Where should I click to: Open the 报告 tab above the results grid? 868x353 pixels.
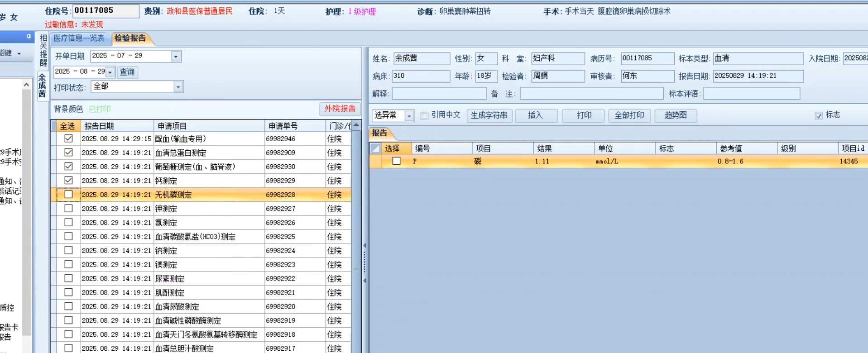[x=379, y=133]
